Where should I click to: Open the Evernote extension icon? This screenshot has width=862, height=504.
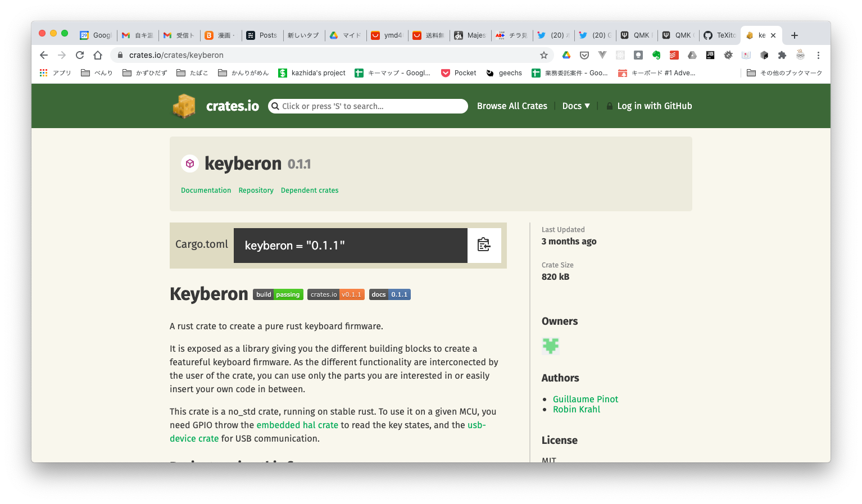(x=656, y=55)
